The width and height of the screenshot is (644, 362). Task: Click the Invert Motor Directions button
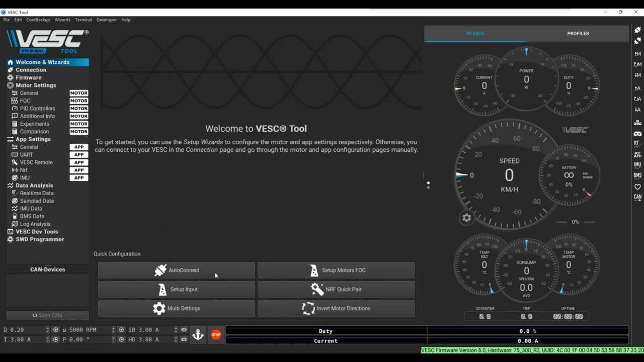(x=336, y=308)
